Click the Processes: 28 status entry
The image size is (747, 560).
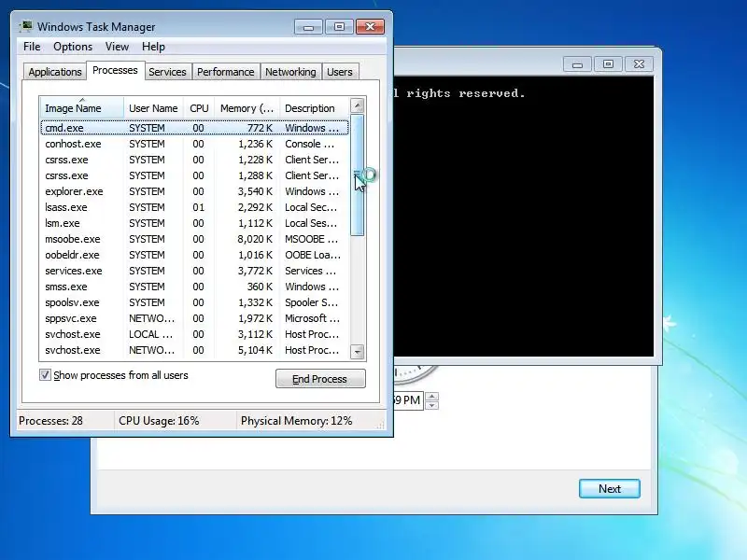click(x=50, y=421)
